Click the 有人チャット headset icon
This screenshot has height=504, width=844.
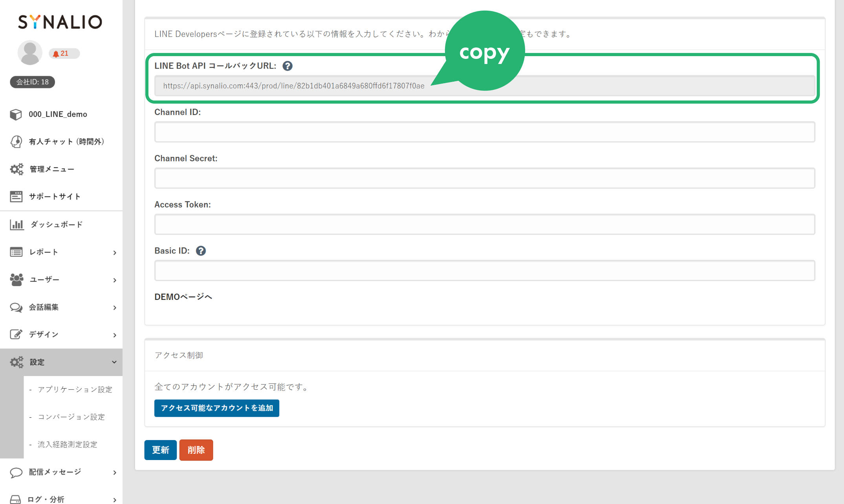pyautogui.click(x=16, y=142)
